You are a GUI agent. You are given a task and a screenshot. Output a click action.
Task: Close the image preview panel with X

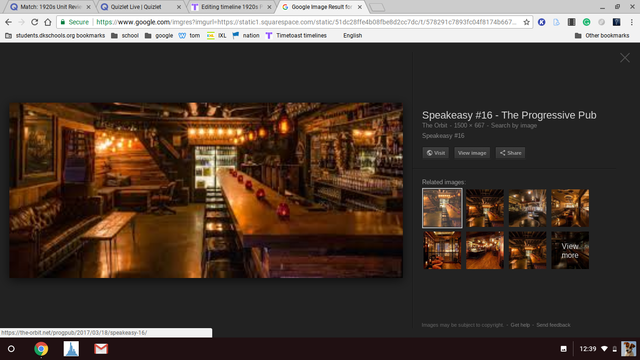tap(625, 58)
